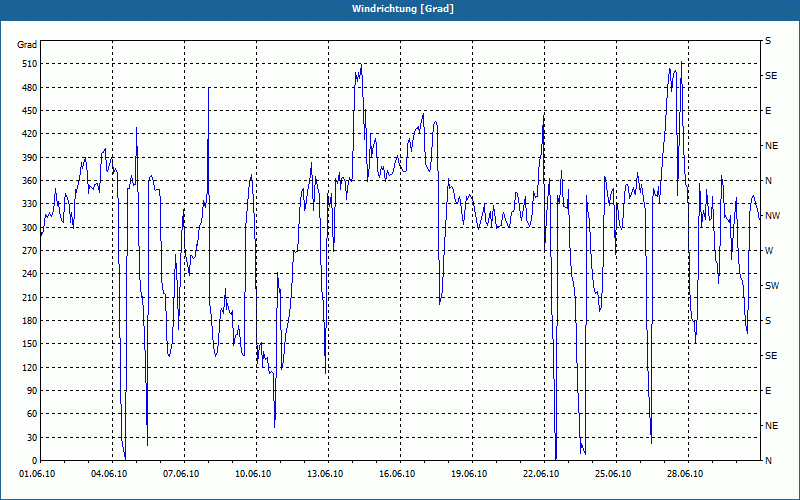Click the 13.06.10 date on the x-axis
This screenshot has height=500, width=800.
pos(325,474)
